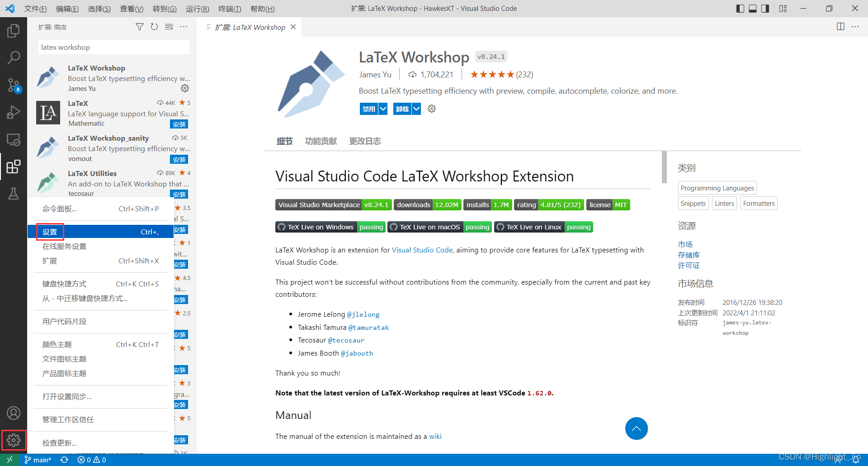Image resolution: width=868 pixels, height=466 pixels.
Task: Switch to the 功能贡献 tab
Action: point(321,141)
